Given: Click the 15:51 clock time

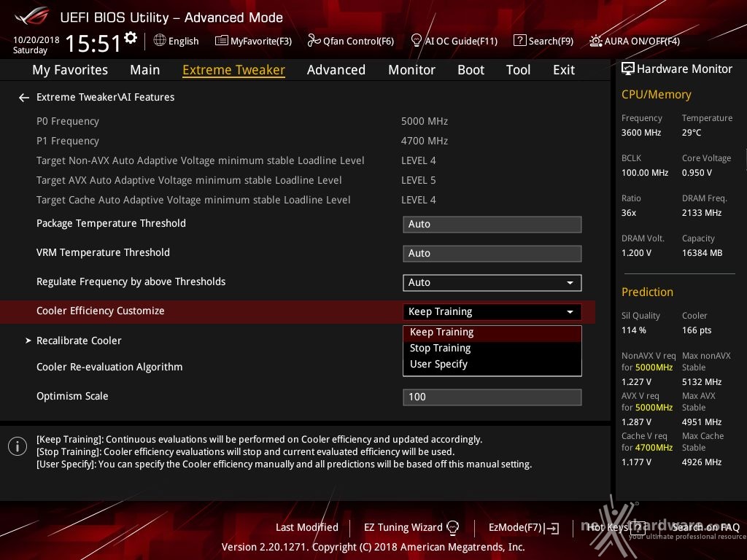Looking at the screenshot, I should point(93,43).
